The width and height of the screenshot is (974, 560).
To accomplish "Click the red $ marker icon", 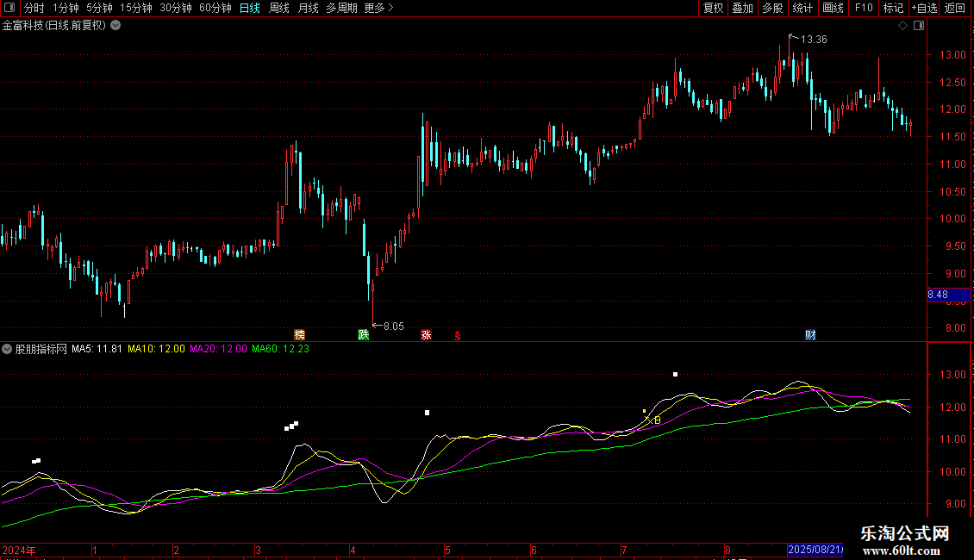I will [x=458, y=336].
